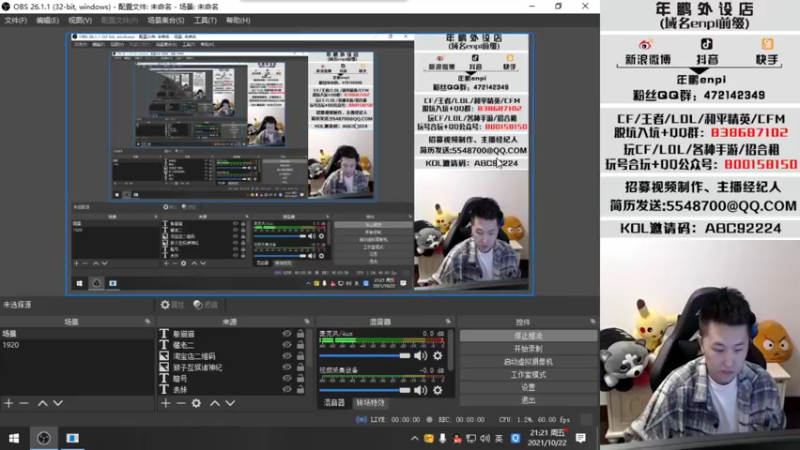Open the 场景集合(S) menu
Image resolution: width=800 pixels, height=450 pixels.
coord(166,20)
